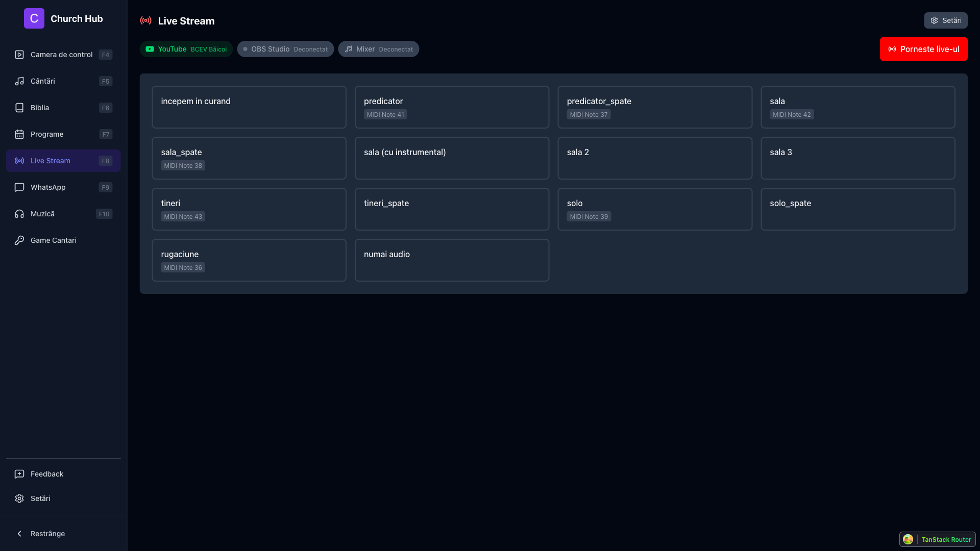Open Biblia via the book icon
Viewport: 980px width, 551px height.
point(19,108)
